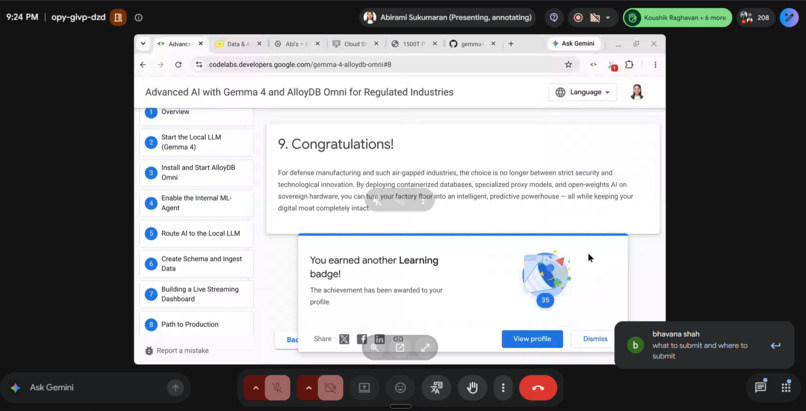Reply to bhavana shah chat notification
Screen dimensions: 806x411
[x=775, y=345]
